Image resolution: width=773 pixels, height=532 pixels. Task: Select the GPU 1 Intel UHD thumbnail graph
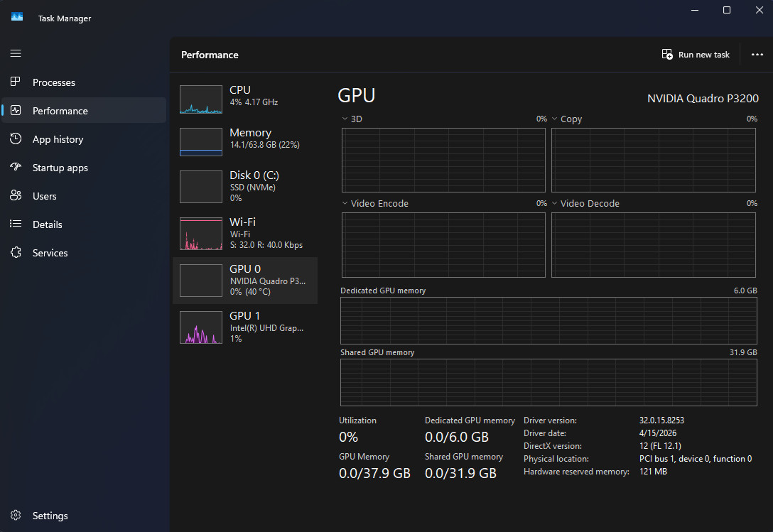(x=201, y=327)
